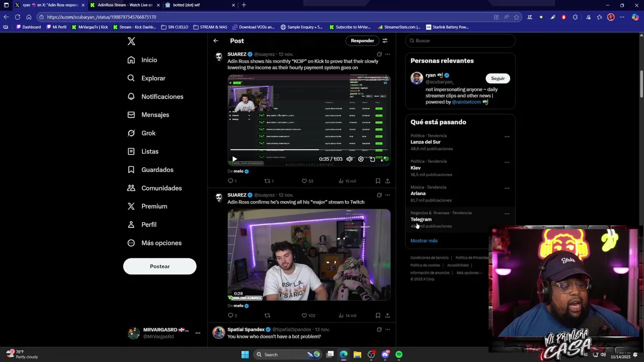Open Inicio home from the sidebar
This screenshot has height=362, width=644.
click(142, 60)
